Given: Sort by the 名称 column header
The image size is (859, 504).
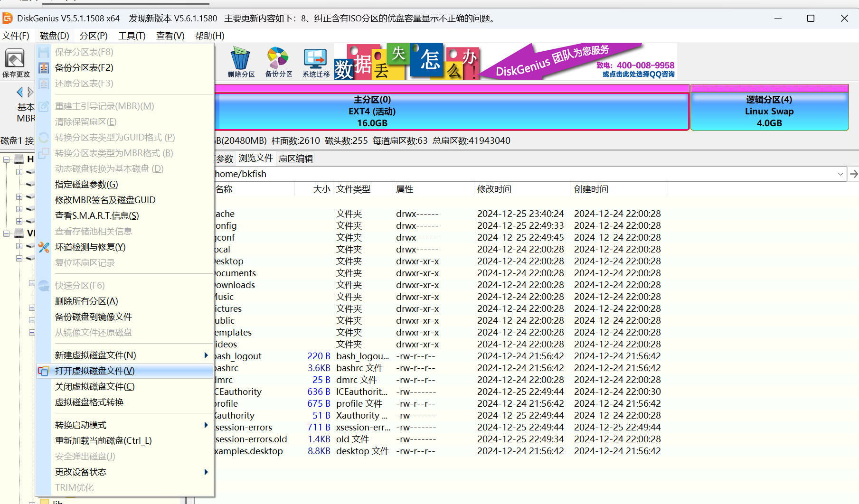Looking at the screenshot, I should (x=254, y=189).
